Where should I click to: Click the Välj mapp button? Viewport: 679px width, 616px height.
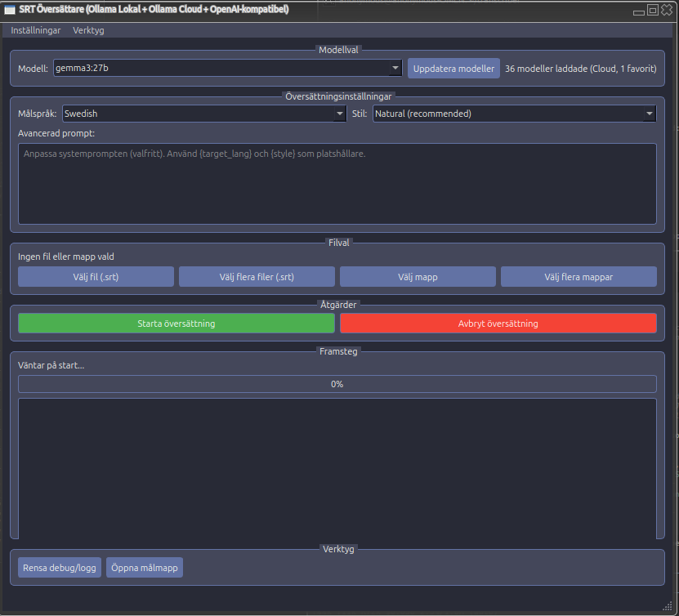[418, 277]
